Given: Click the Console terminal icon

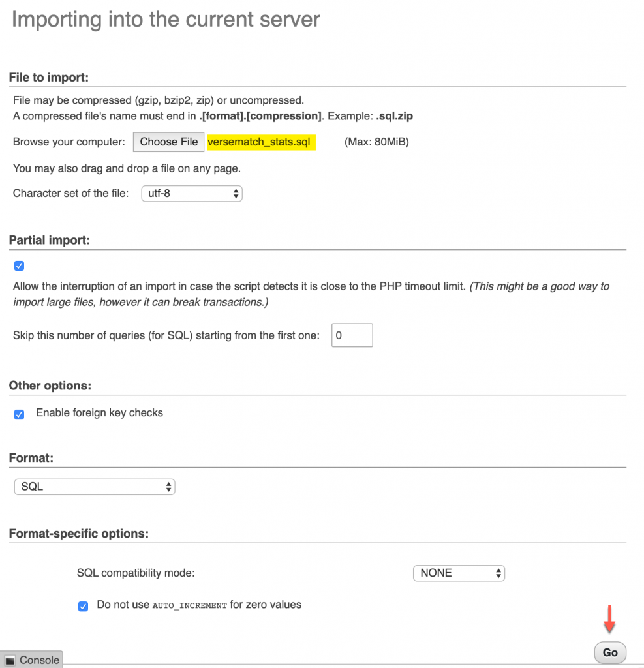Looking at the screenshot, I should coord(10,660).
